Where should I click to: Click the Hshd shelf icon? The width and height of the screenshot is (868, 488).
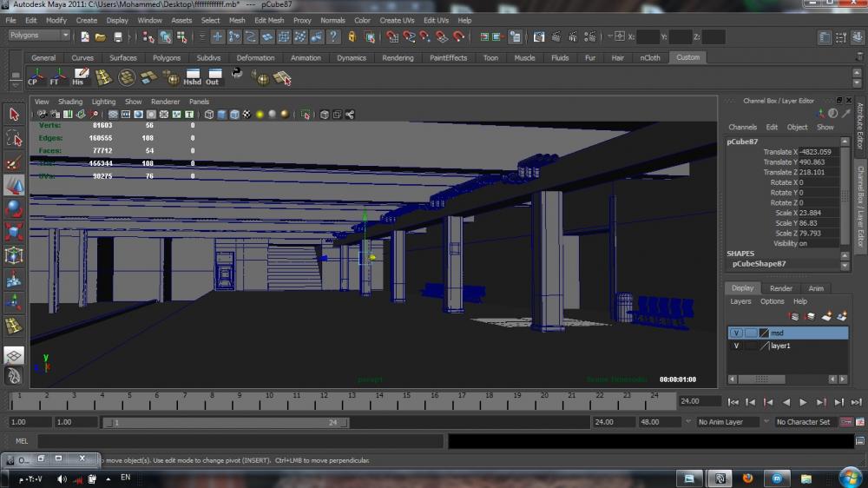pos(192,77)
